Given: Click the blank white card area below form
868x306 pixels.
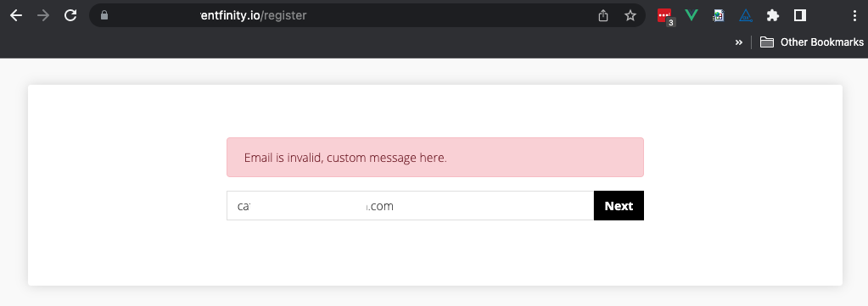Looking at the screenshot, I should coord(435,254).
